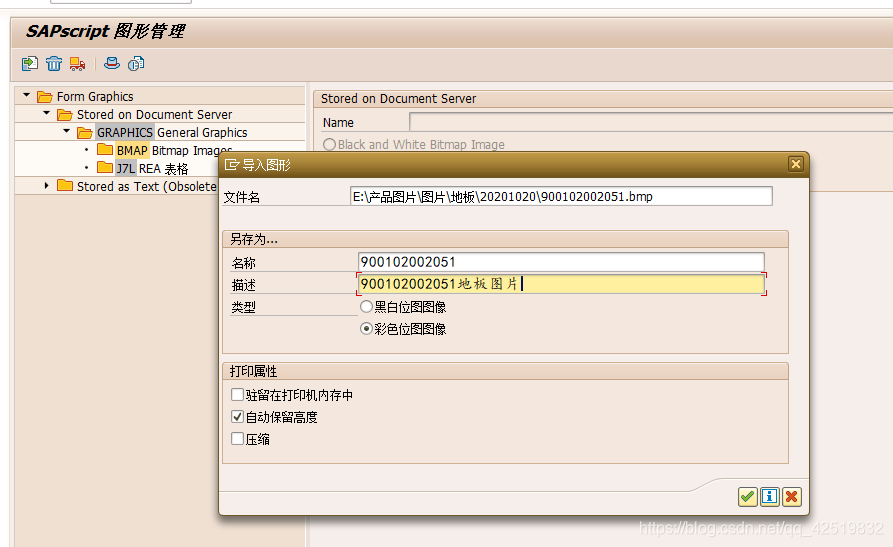Image resolution: width=893 pixels, height=547 pixels.
Task: Uncheck 自动保留高度 checkbox
Action: tap(237, 417)
